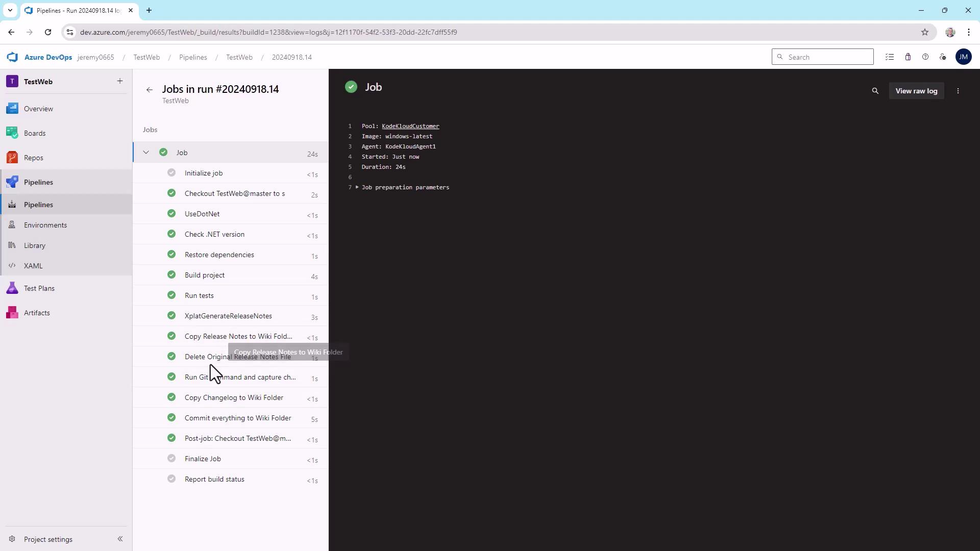Screen dimensions: 980x551
Task: Select the Build project step
Action: 205,275
